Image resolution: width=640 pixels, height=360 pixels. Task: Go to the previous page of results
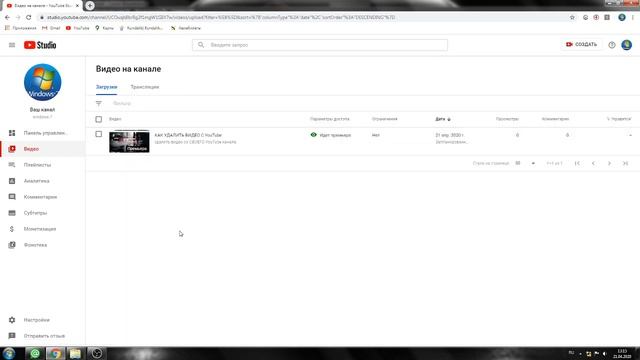tap(593, 163)
